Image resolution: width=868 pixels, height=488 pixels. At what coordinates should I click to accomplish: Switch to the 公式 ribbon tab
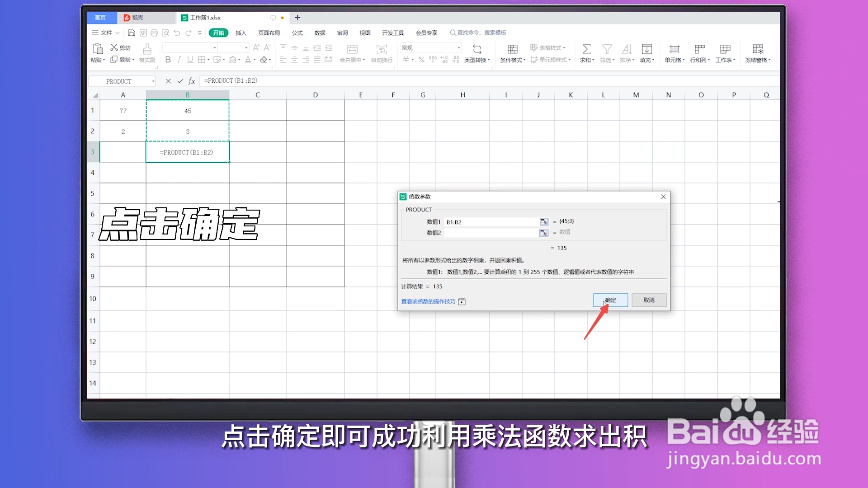(x=297, y=33)
